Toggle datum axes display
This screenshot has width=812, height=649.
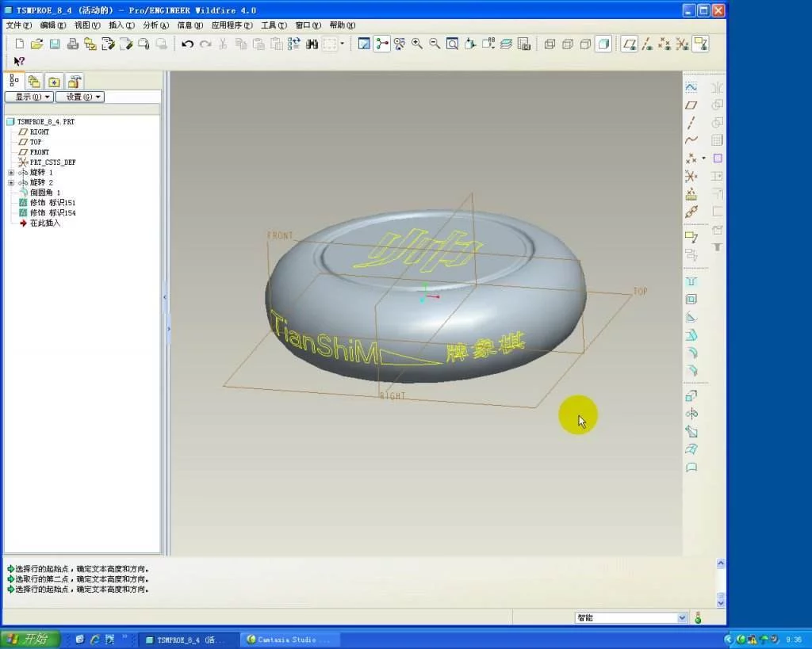tap(647, 44)
